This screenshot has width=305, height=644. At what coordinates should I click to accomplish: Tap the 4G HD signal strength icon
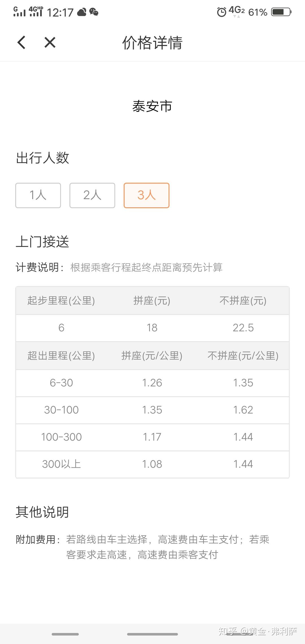pos(36,12)
